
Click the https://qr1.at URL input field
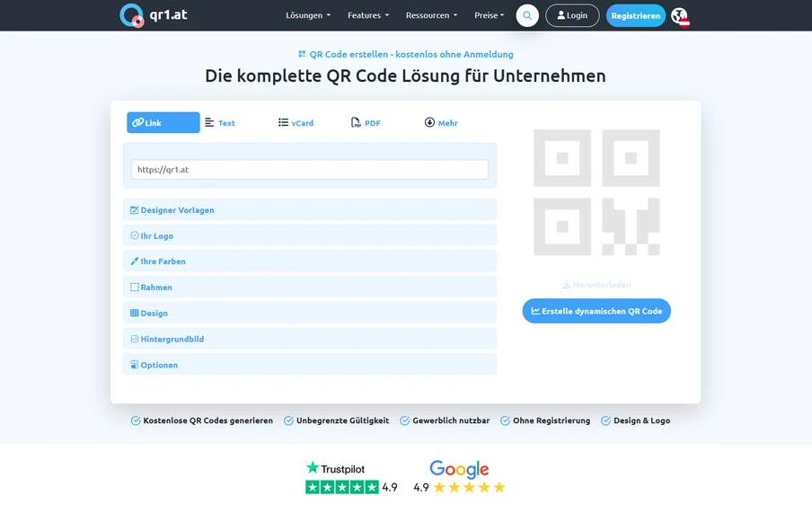point(310,170)
